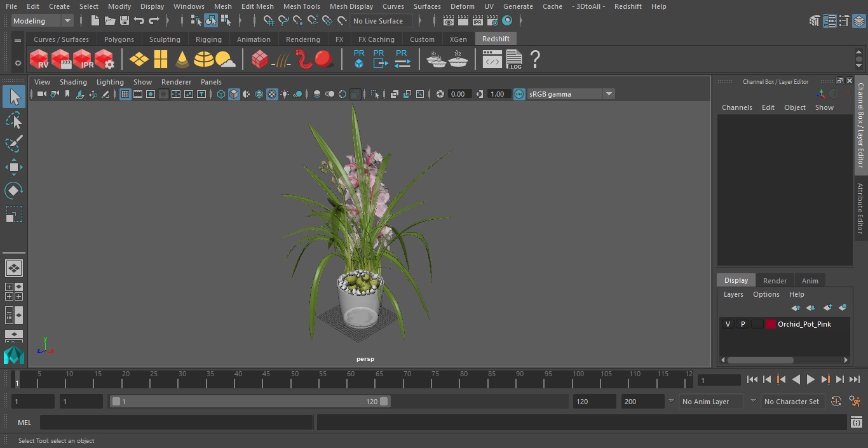Image resolution: width=868 pixels, height=448 pixels.
Task: Go to end of playback range
Action: [855, 379]
